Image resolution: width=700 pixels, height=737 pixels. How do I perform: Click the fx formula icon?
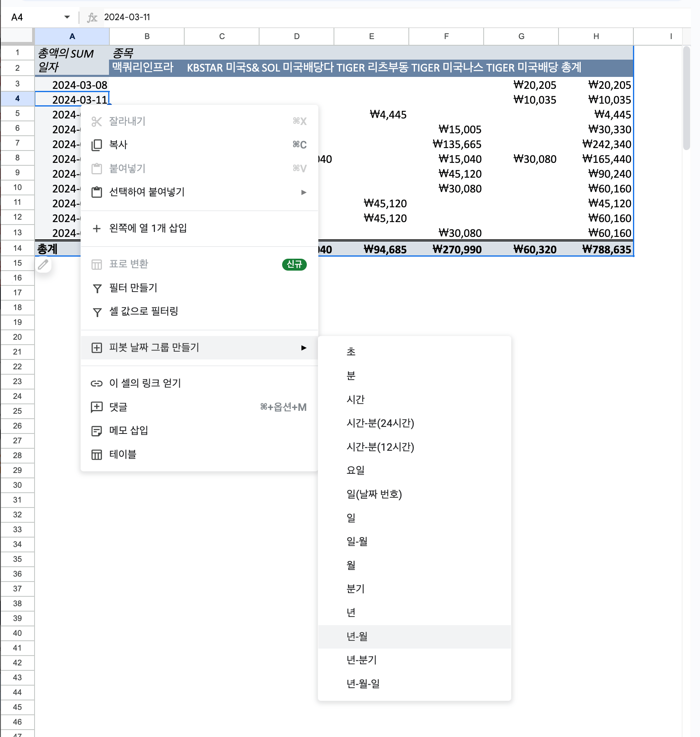(x=92, y=18)
